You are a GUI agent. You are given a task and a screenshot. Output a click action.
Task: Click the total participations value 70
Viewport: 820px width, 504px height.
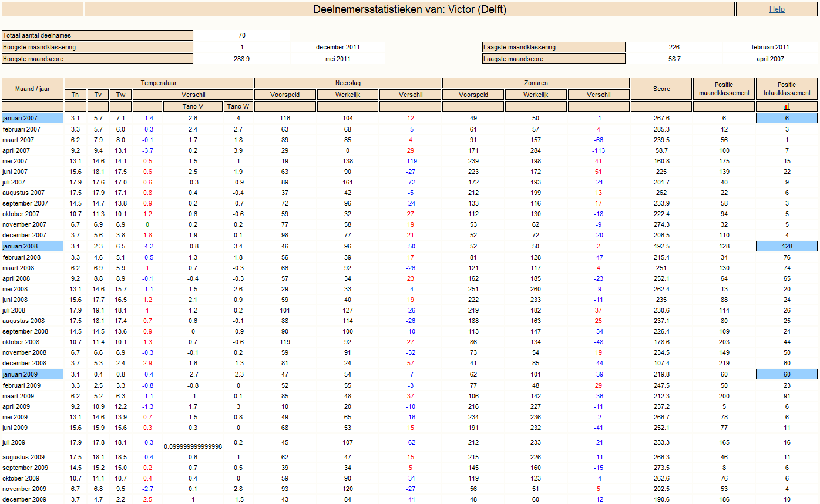click(x=242, y=36)
